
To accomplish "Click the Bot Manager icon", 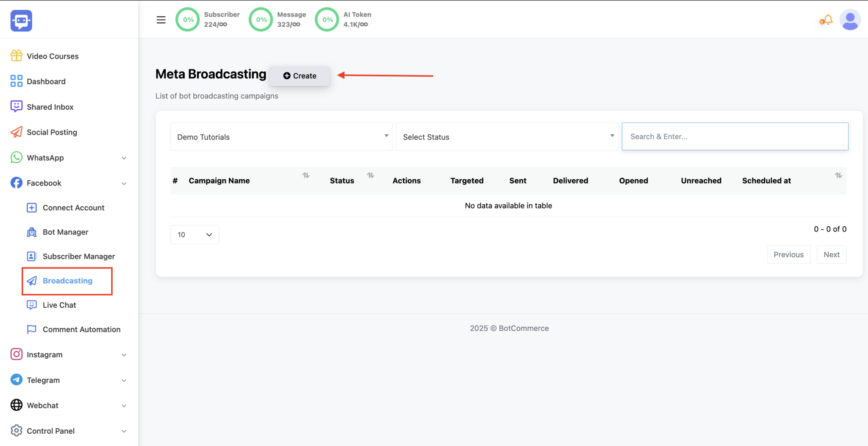I will (32, 232).
